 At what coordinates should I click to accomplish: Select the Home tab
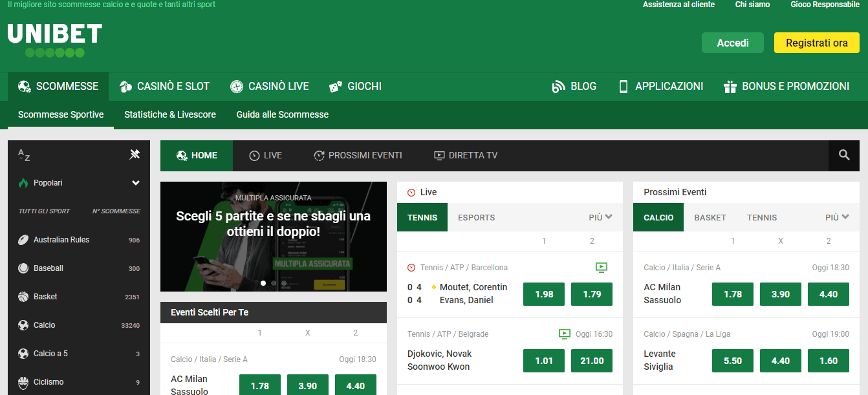point(197,155)
